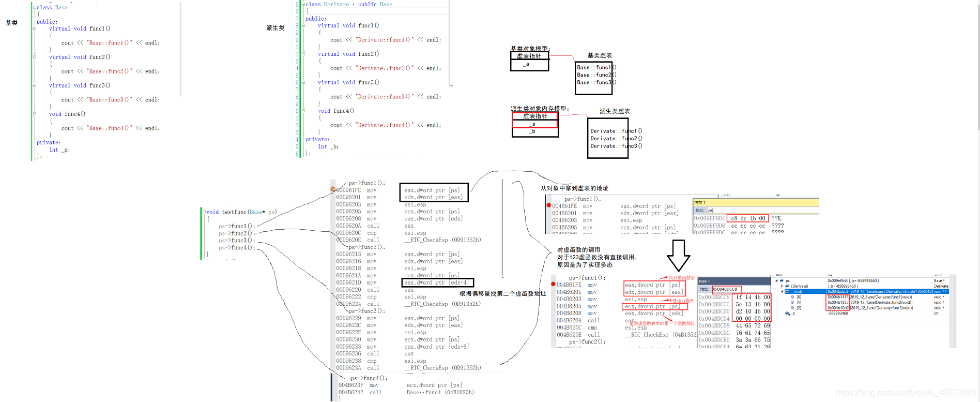Click disassembly line 00D96233
Viewport: 980px width, 402px height.
[x=403, y=347]
